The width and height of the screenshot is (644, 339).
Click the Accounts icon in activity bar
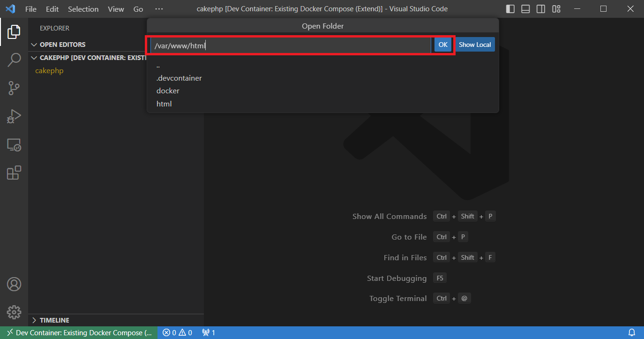(14, 284)
